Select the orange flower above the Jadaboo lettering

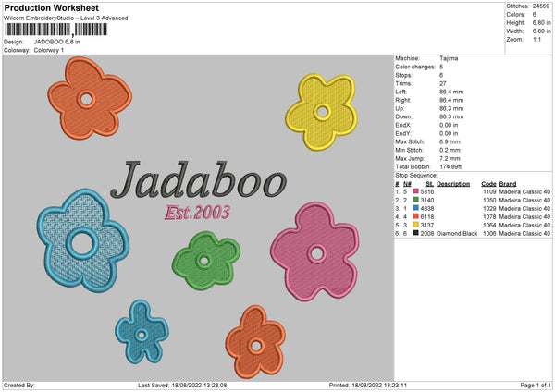click(x=90, y=98)
